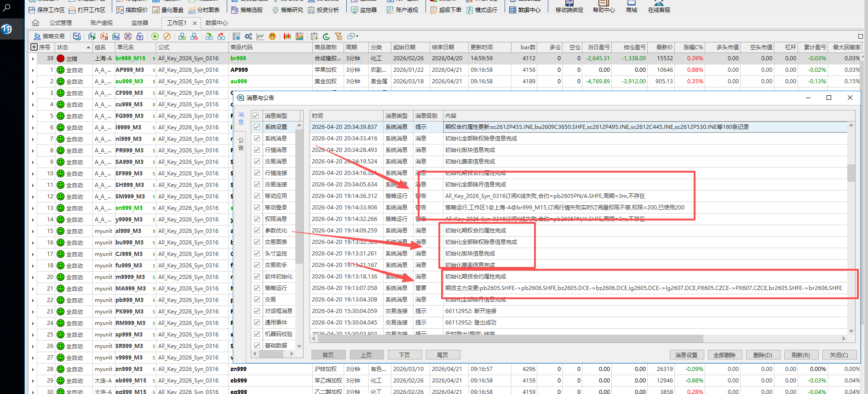Open the link icon dropdown arrow in toolbar
Screen dimensions: 868x394
click(x=357, y=36)
